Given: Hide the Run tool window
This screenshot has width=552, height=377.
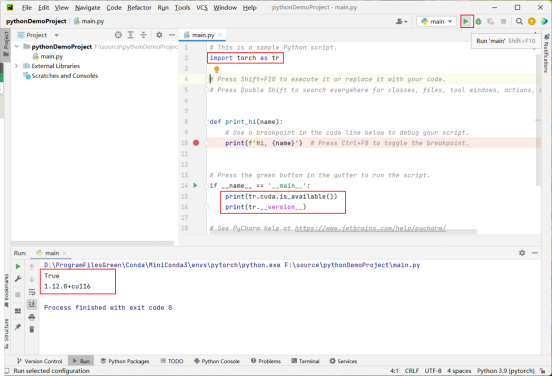Looking at the screenshot, I should (535, 253).
